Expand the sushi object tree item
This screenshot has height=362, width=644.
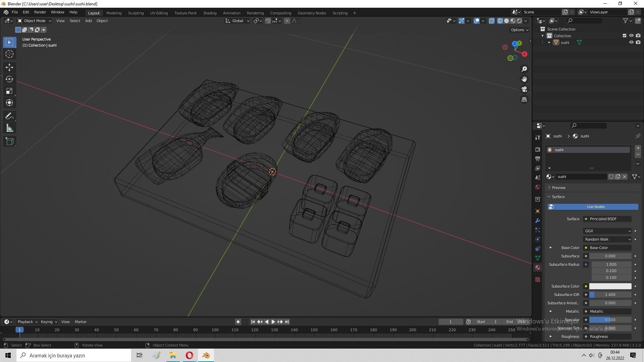tap(549, 43)
